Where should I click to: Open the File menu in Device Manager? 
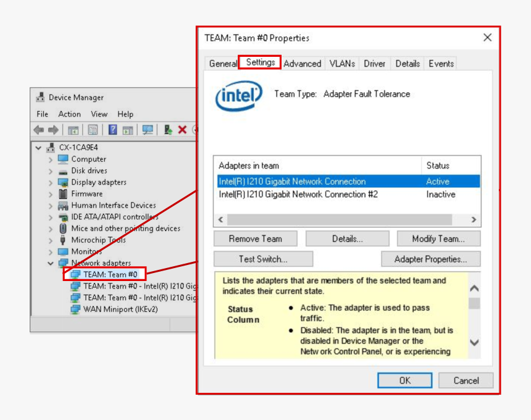click(43, 114)
